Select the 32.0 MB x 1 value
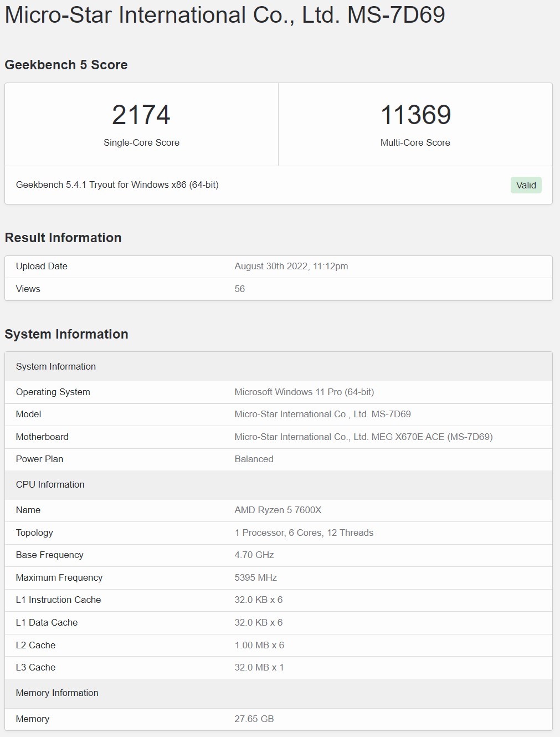 pos(259,667)
